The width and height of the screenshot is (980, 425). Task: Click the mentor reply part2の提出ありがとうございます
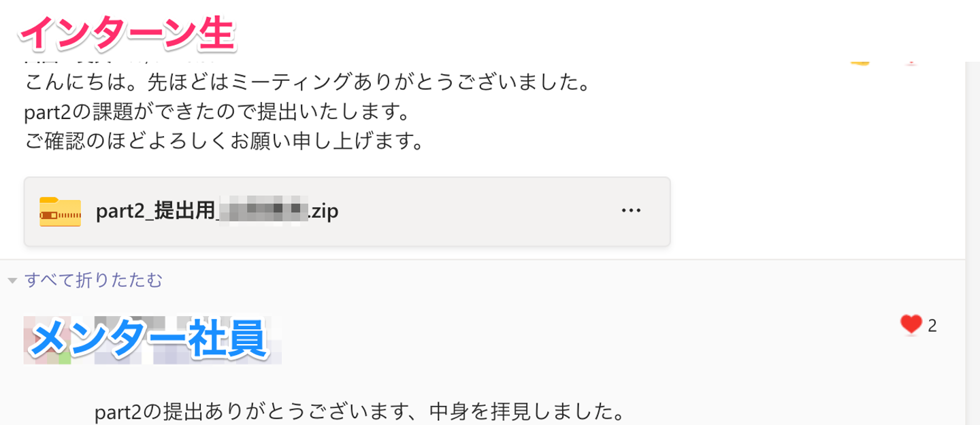coord(359,411)
